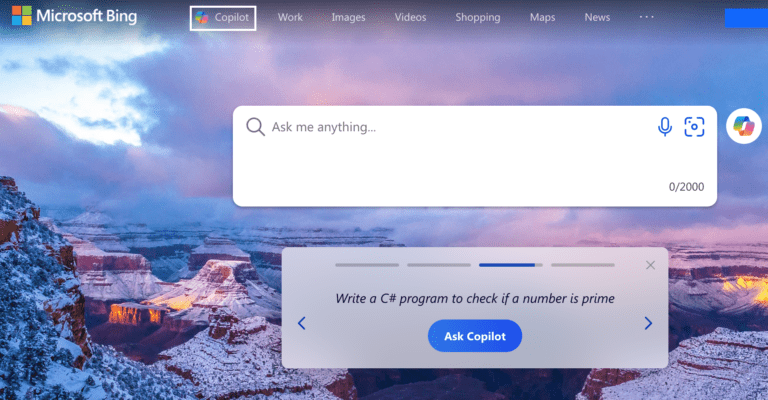Screen dimensions: 768x400
Task: Click the microphone voice search icon
Action: pos(665,127)
